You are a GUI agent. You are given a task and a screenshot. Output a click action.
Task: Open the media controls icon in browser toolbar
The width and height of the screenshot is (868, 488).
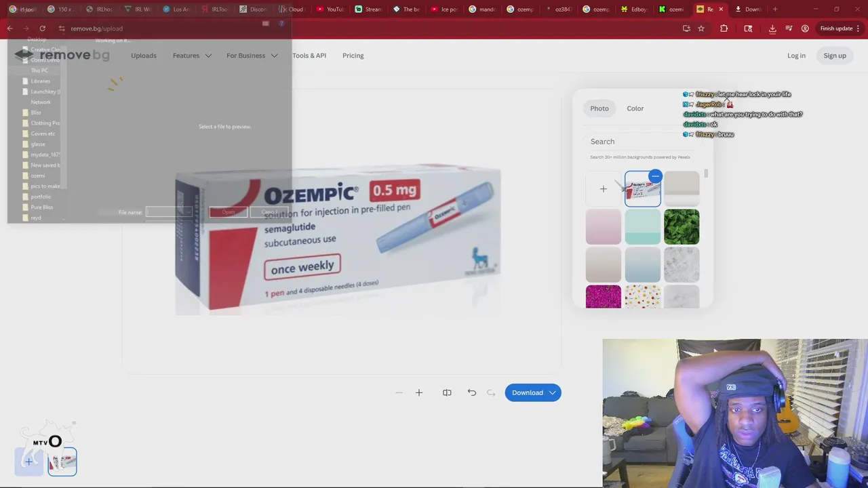[789, 28]
